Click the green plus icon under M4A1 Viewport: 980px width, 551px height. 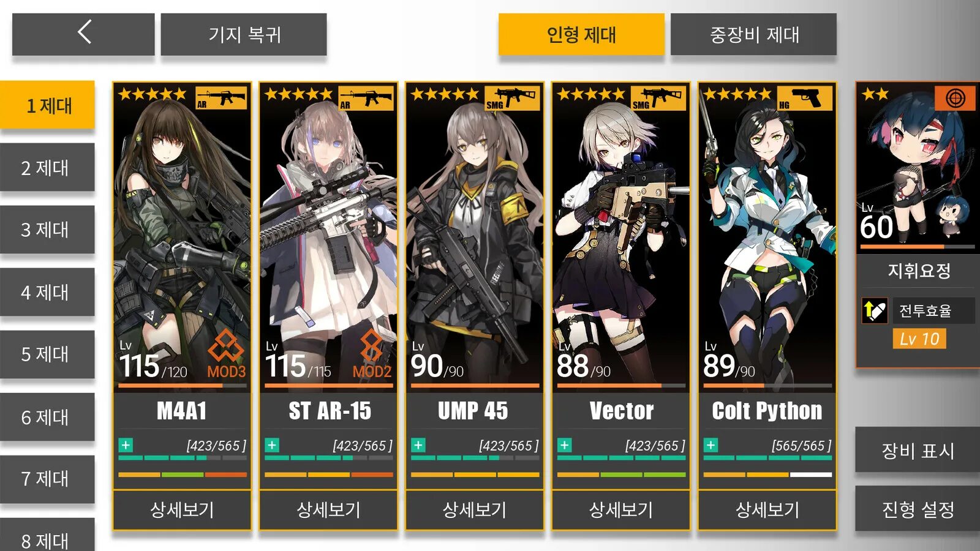(x=126, y=445)
